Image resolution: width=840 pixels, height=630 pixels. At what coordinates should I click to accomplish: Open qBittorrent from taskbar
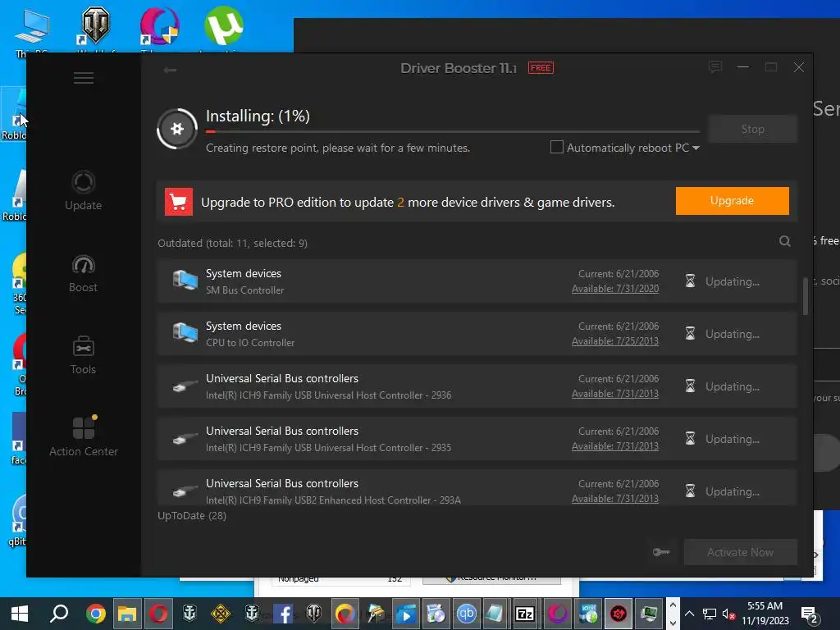coord(466,614)
